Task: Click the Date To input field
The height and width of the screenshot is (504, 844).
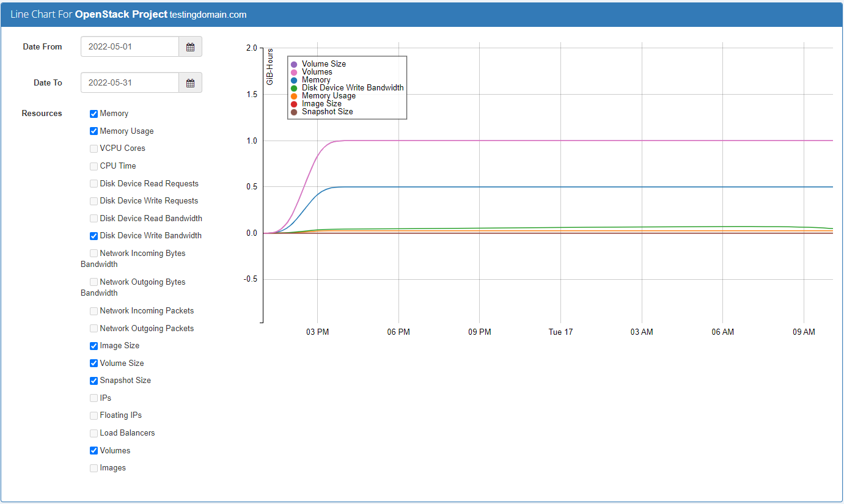Action: point(130,83)
